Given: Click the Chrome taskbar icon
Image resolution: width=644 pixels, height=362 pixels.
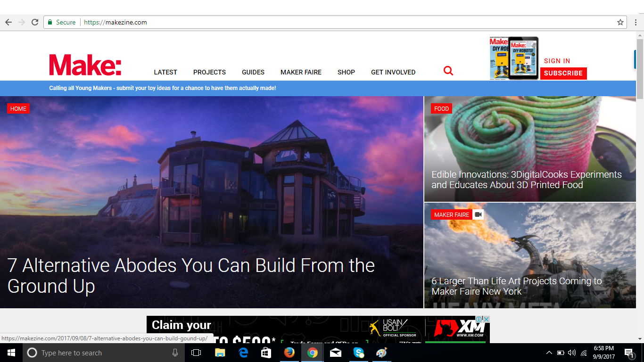Looking at the screenshot, I should pos(312,353).
